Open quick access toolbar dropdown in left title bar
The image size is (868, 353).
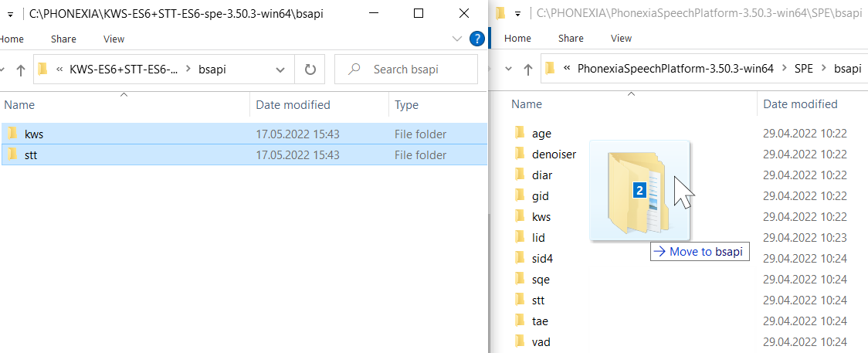[x=9, y=14]
